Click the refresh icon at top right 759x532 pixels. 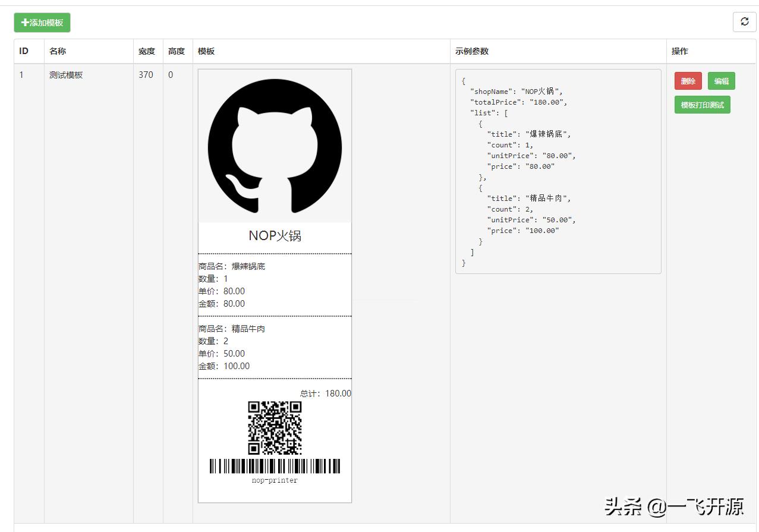pyautogui.click(x=744, y=22)
